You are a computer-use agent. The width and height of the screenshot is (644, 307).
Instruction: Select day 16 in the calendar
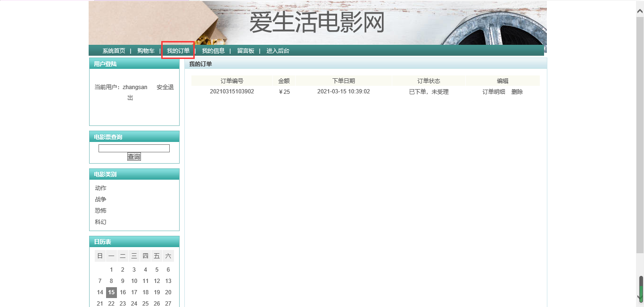pyautogui.click(x=123, y=292)
